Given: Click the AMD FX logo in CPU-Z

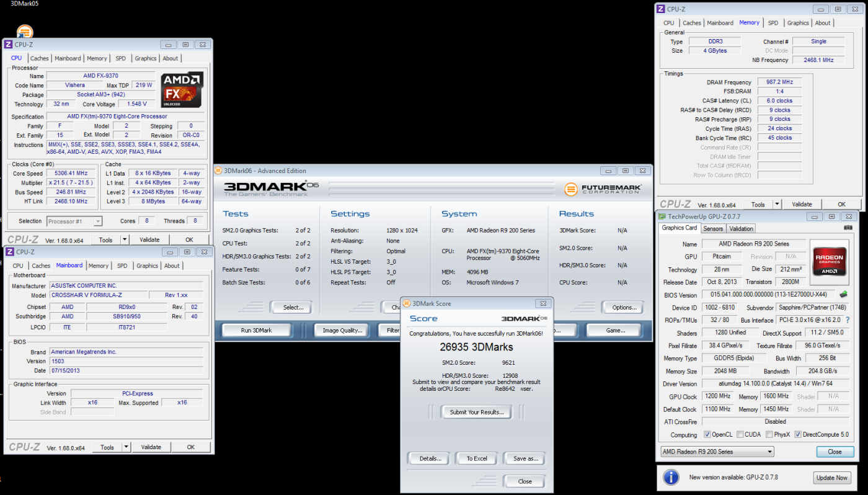Looking at the screenshot, I should pos(182,91).
